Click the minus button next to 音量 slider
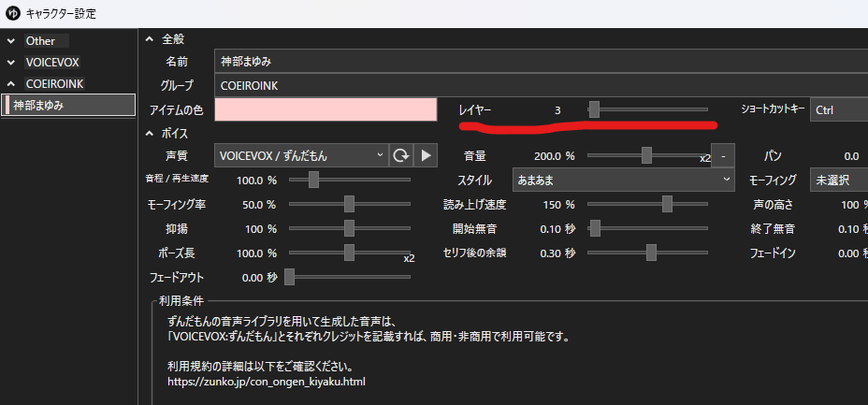868x405 pixels. point(723,155)
